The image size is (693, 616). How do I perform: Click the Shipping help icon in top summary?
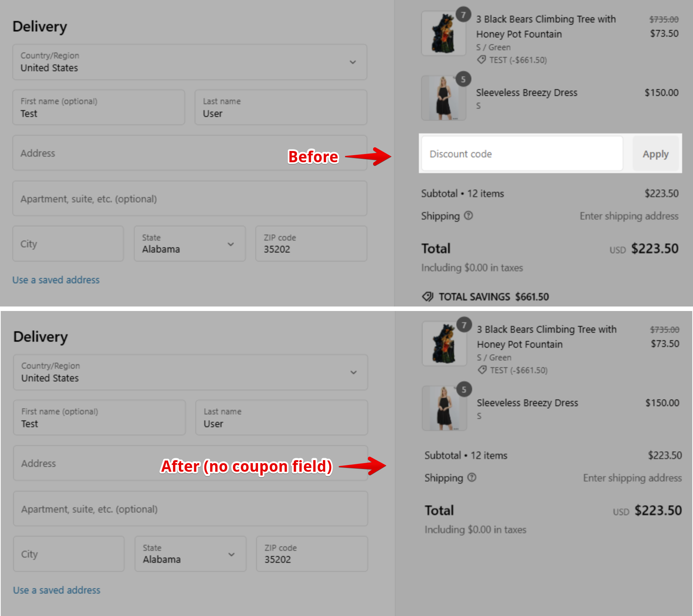pyautogui.click(x=468, y=215)
